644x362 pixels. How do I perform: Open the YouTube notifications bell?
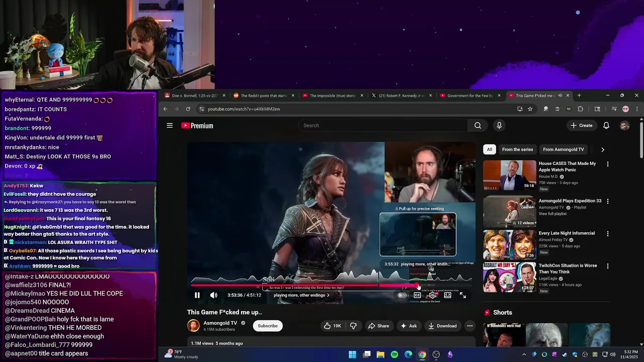pyautogui.click(x=606, y=126)
